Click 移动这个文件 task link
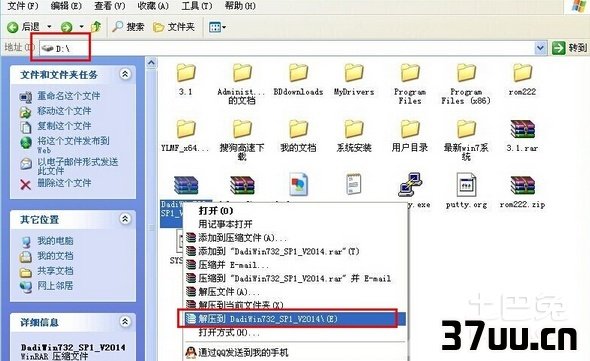Viewport: 590px width, 361px height. click(64, 111)
